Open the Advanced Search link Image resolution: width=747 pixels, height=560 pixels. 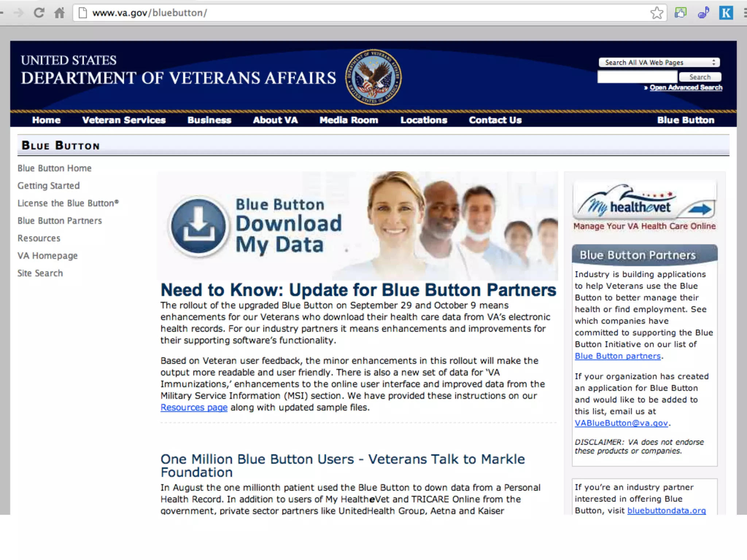(x=685, y=87)
